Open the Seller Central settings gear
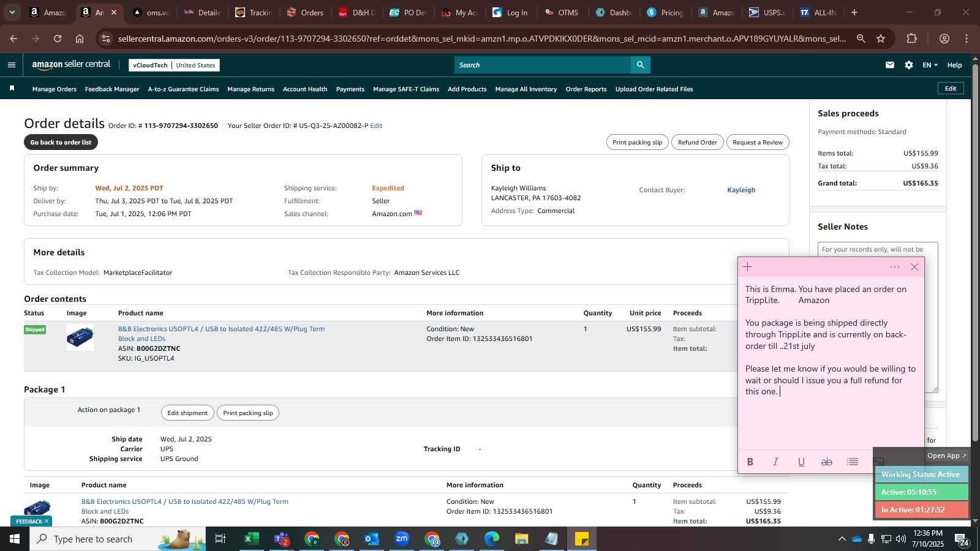980x551 pixels. click(909, 65)
